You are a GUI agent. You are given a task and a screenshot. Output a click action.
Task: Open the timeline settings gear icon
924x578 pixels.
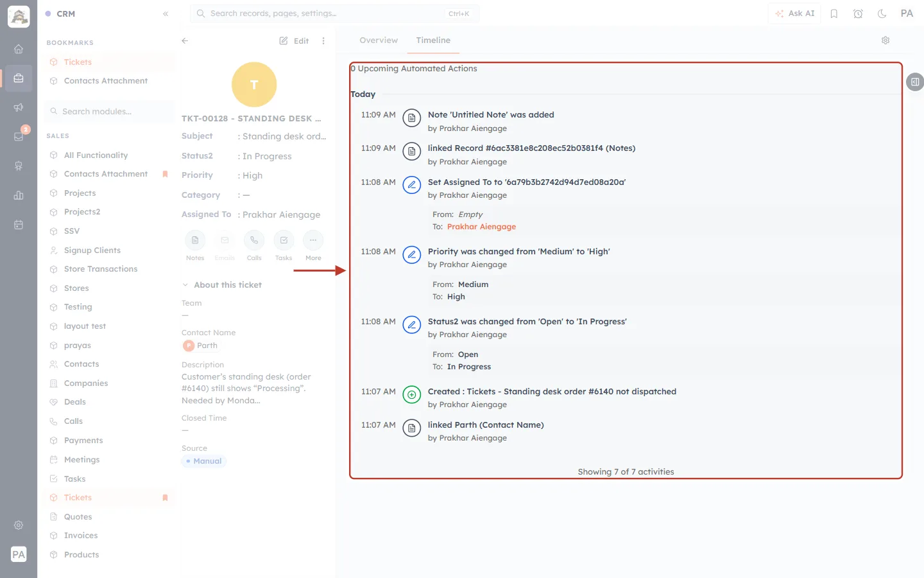coord(886,40)
